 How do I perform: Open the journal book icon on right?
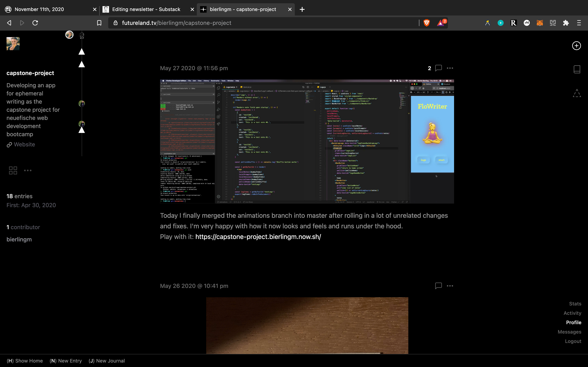click(x=577, y=69)
